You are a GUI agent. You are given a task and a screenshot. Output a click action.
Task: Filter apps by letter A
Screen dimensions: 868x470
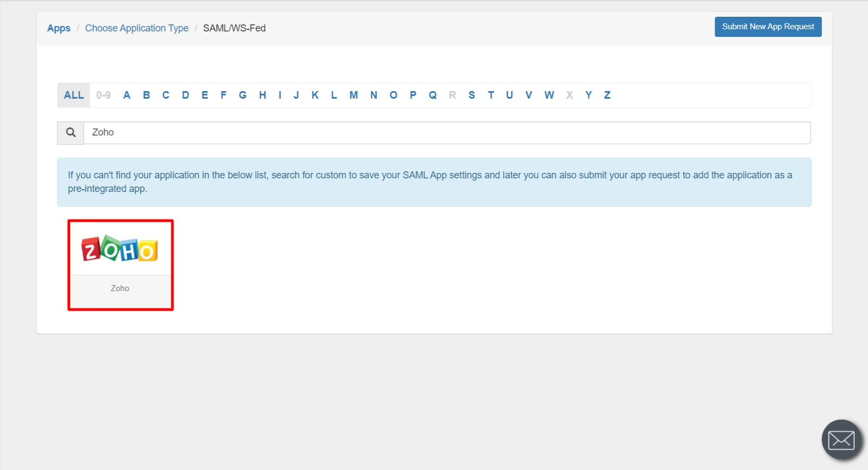click(127, 95)
